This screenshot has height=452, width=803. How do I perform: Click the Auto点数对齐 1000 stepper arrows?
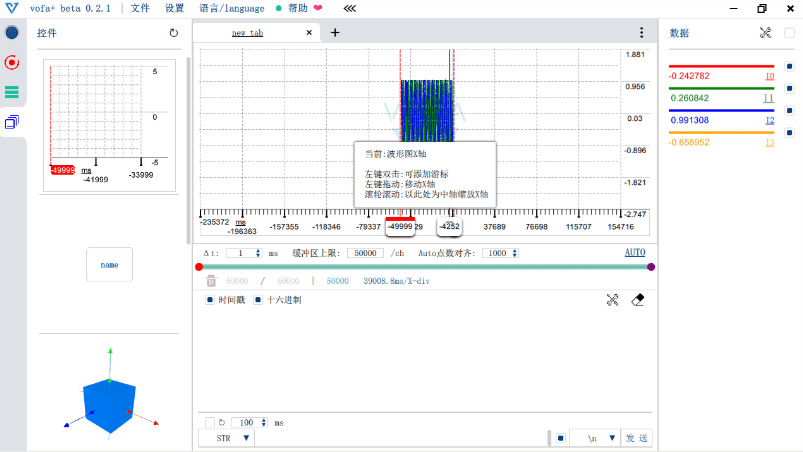[514, 253]
